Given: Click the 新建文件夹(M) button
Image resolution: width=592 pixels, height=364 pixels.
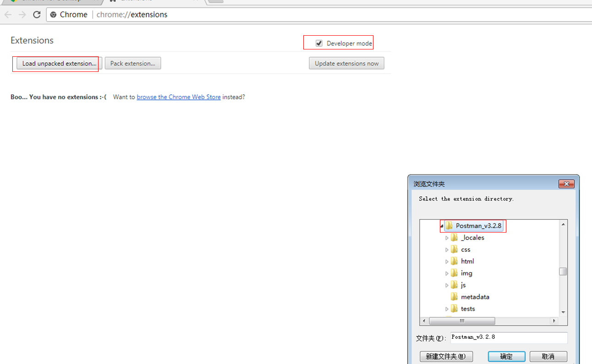Looking at the screenshot, I should [446, 356].
